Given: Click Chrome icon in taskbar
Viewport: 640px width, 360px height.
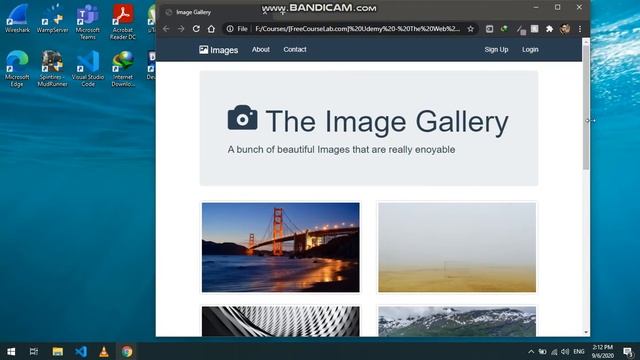Looking at the screenshot, I should coord(127,351).
